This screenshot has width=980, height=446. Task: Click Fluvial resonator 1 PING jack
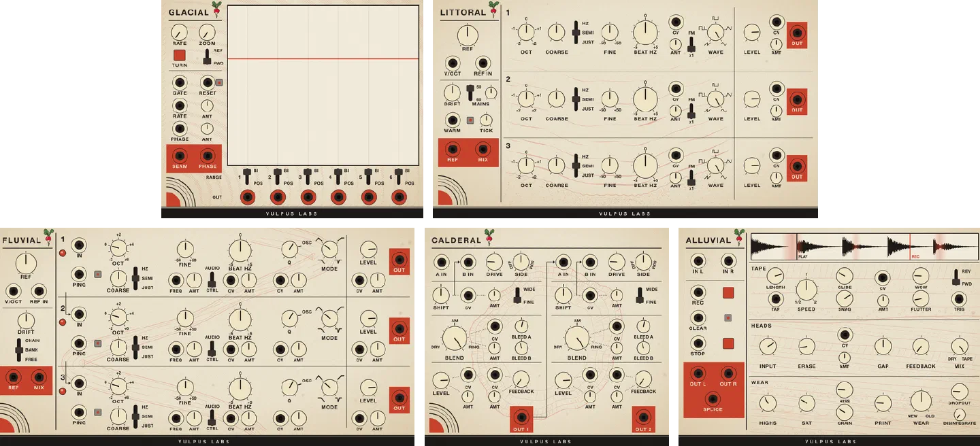(79, 275)
